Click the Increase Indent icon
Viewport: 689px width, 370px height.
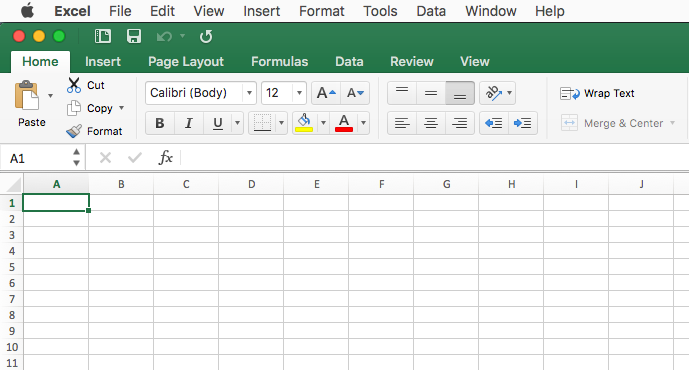click(522, 123)
